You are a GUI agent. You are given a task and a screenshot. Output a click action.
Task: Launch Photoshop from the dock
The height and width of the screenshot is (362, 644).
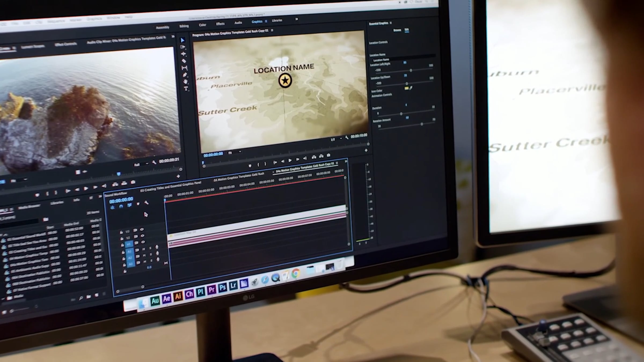point(222,288)
